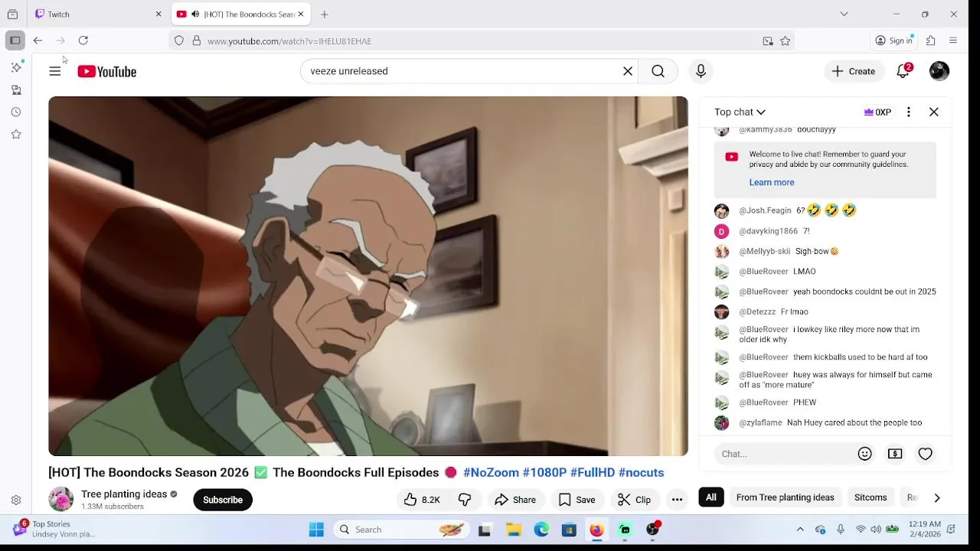Toggle picture-in-picture icon in the address bar

[768, 41]
